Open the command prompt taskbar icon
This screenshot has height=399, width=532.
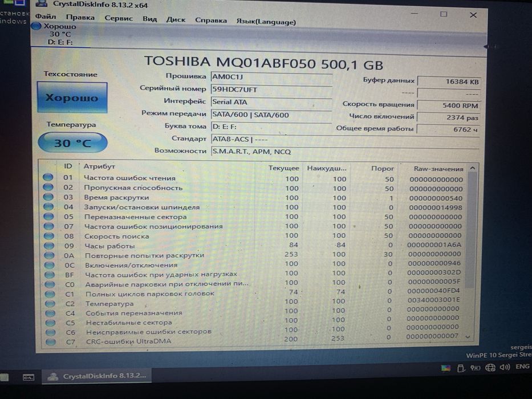point(28,377)
